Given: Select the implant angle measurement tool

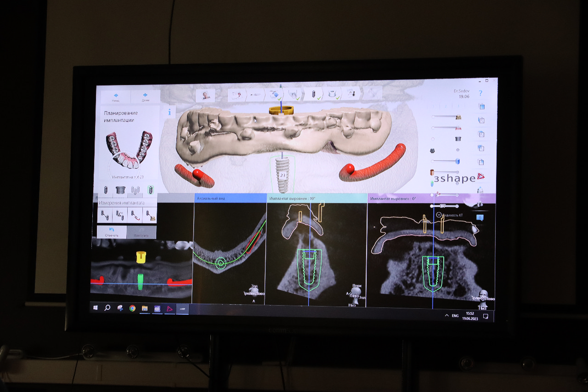Looking at the screenshot, I should point(119,214).
